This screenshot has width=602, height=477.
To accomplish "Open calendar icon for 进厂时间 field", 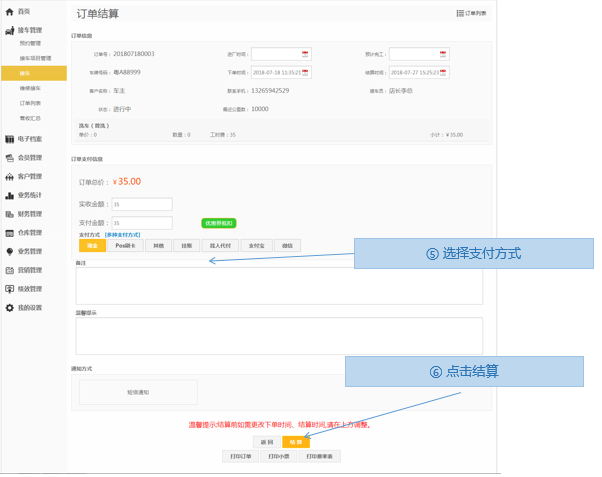I will pyautogui.click(x=305, y=54).
